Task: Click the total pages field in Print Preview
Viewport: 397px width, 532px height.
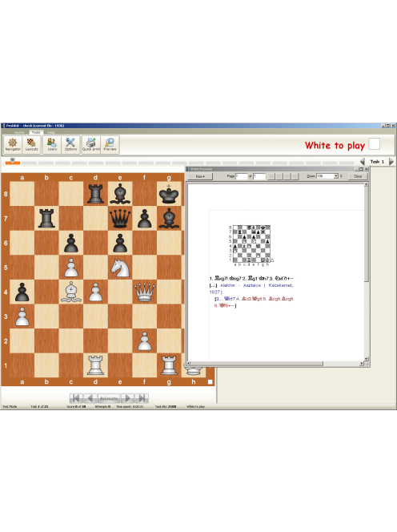Action: [x=259, y=176]
